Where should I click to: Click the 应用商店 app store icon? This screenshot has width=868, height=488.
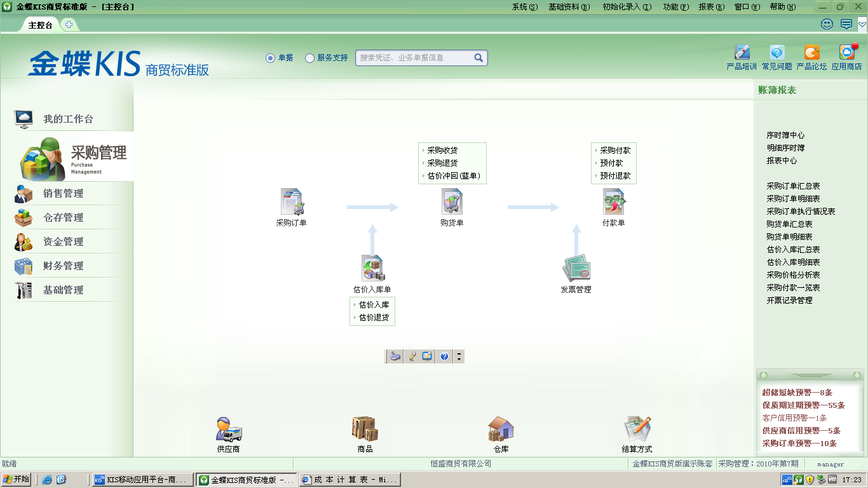pyautogui.click(x=846, y=53)
